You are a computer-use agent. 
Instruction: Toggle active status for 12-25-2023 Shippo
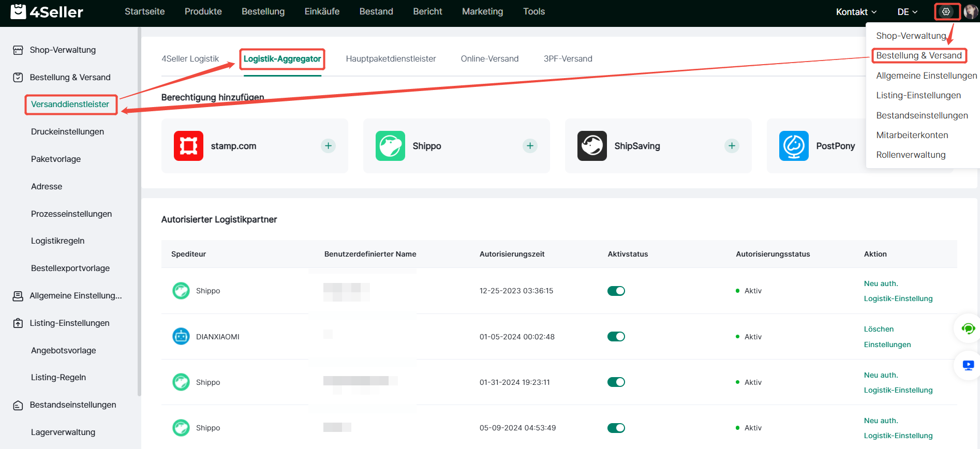click(x=616, y=291)
